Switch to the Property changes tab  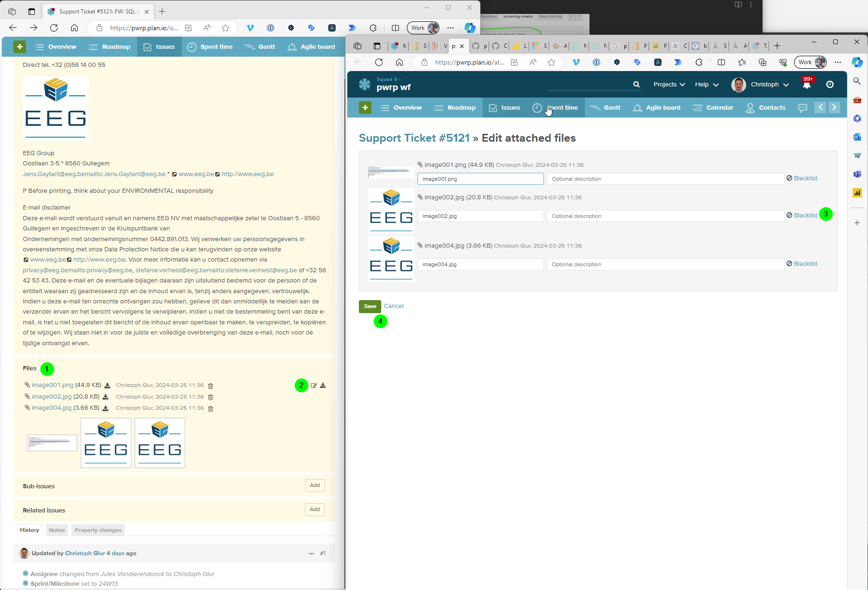[x=98, y=530]
